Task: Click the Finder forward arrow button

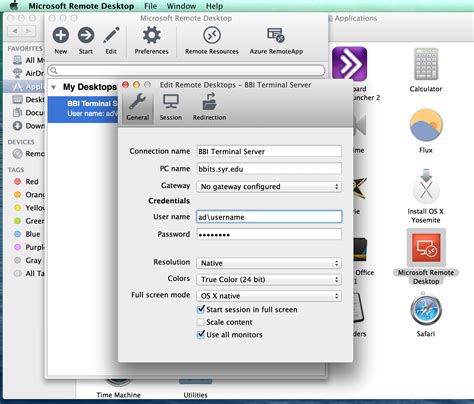Action: pos(29,31)
